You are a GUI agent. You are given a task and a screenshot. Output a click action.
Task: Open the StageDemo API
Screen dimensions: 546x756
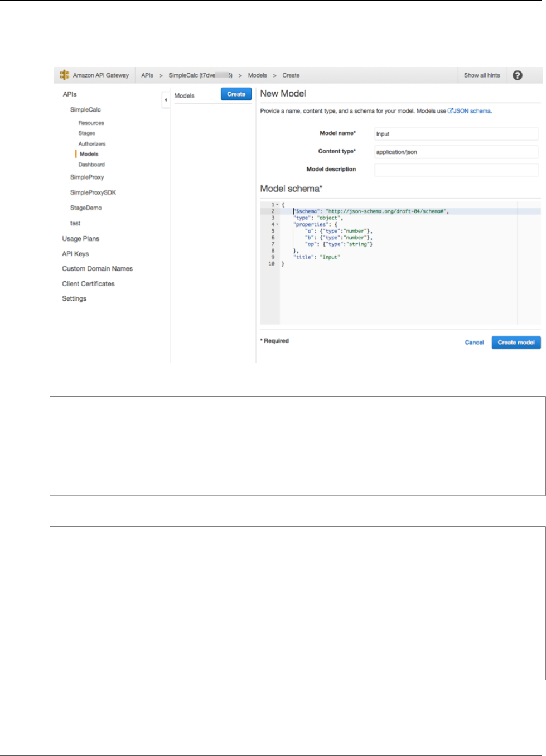(x=86, y=208)
